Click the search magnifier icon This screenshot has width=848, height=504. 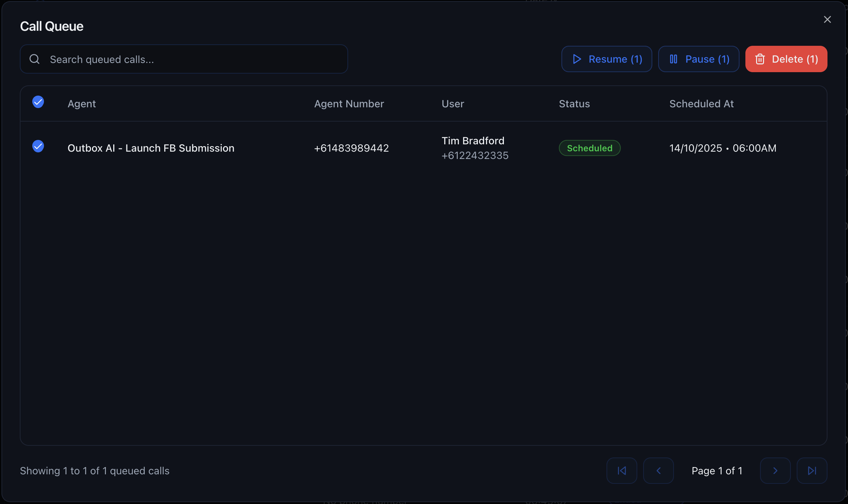(34, 59)
